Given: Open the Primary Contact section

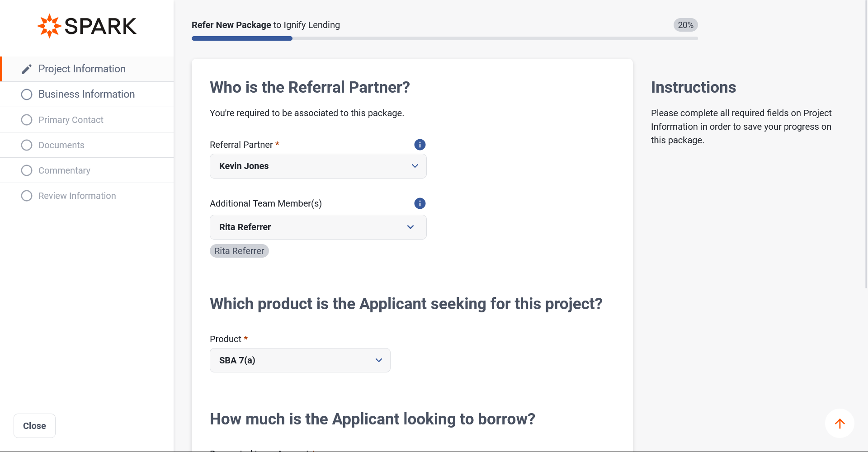Looking at the screenshot, I should point(87,120).
